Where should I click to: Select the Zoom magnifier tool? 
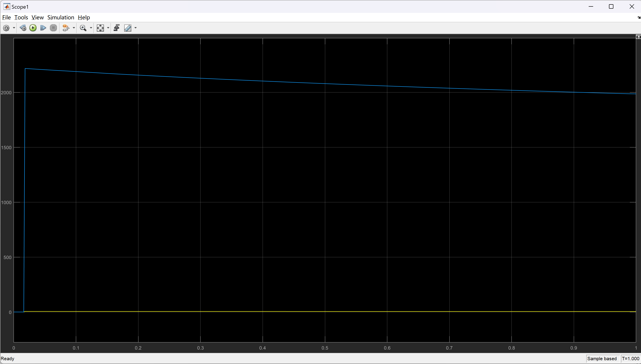83,28
